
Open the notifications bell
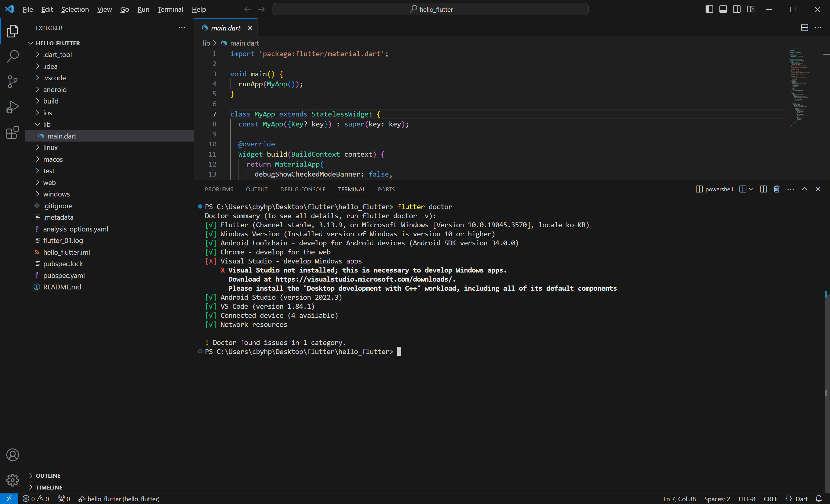tap(819, 499)
